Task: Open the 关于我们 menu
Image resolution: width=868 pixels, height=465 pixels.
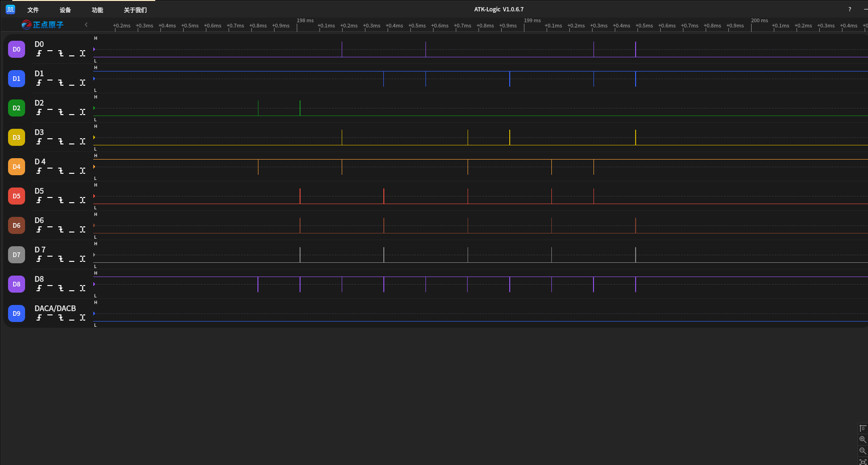Action: [x=135, y=10]
